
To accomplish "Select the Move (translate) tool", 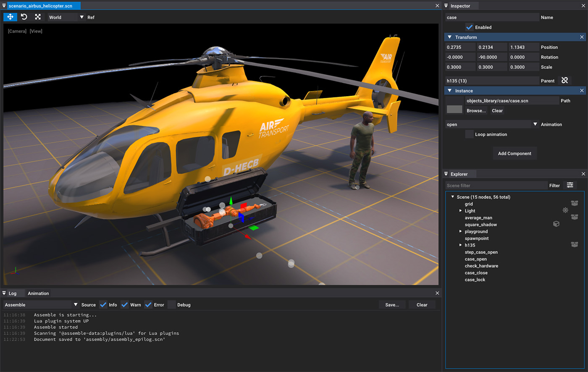I will [x=10, y=17].
